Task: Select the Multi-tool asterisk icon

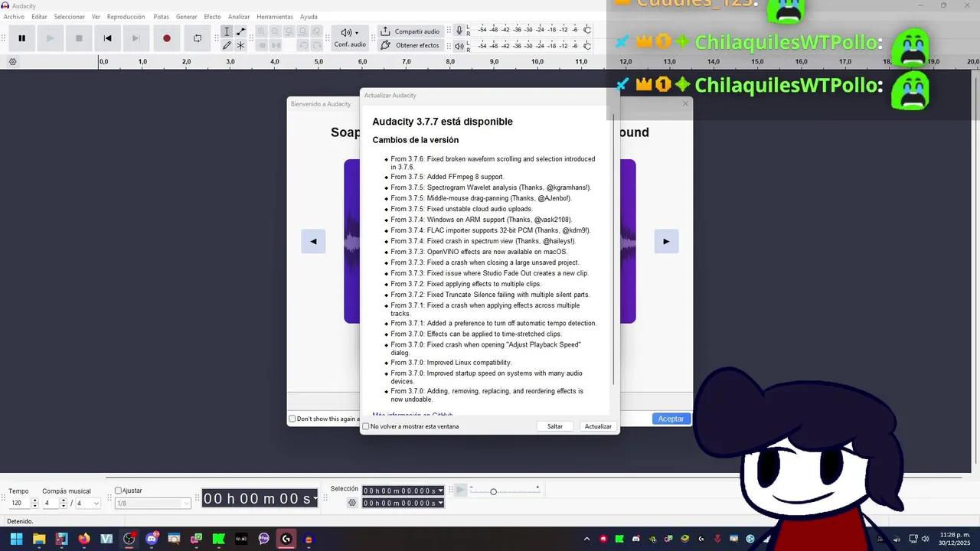Action: [x=240, y=45]
